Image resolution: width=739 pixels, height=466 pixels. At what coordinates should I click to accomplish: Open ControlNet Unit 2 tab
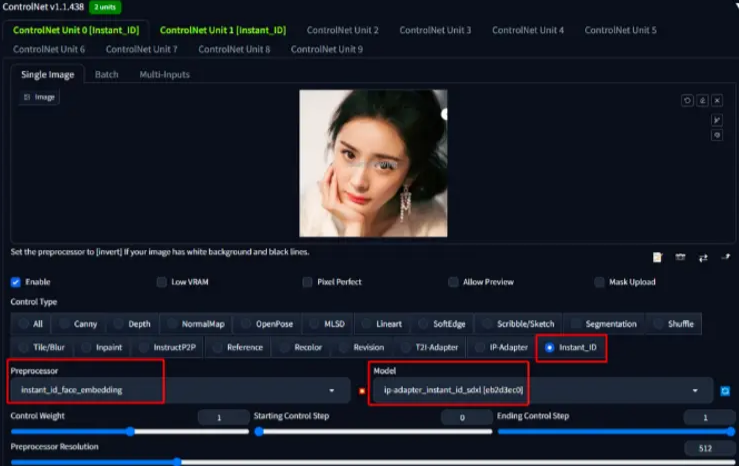point(343,30)
